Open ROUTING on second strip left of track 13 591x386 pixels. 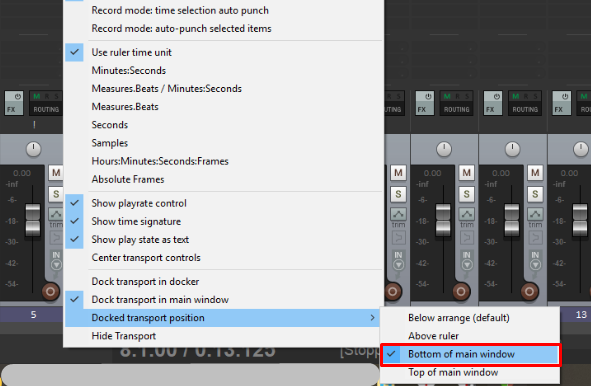(456, 109)
